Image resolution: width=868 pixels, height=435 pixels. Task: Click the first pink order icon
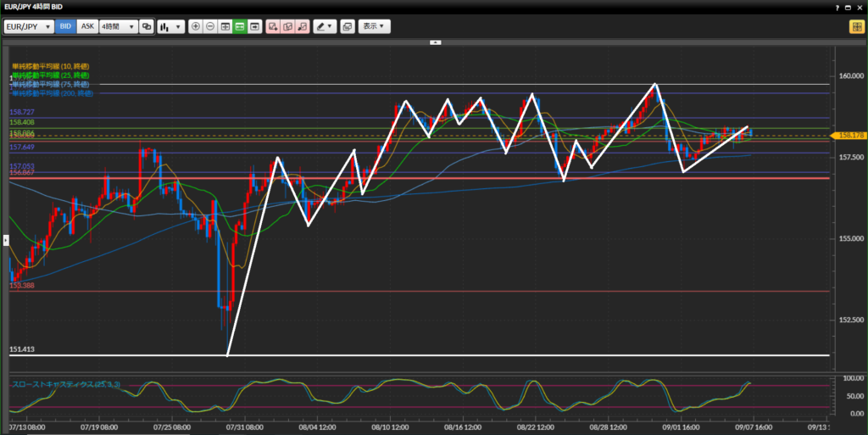point(273,26)
